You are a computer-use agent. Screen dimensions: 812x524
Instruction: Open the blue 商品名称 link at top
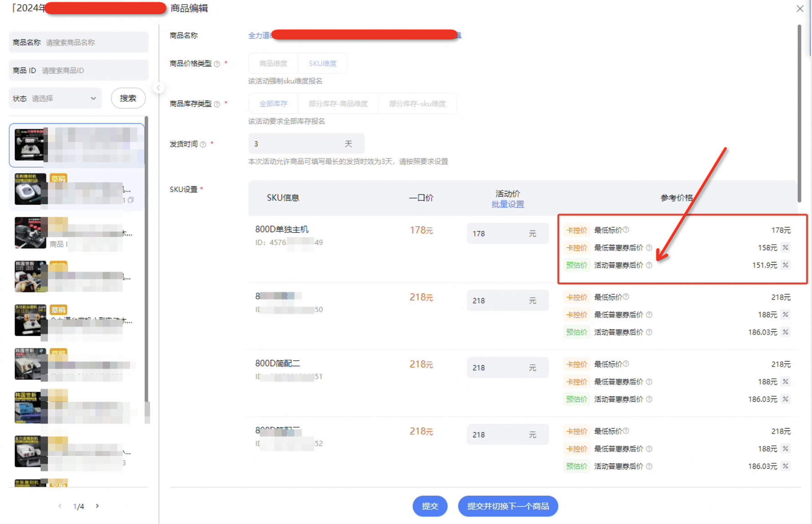[354, 35]
